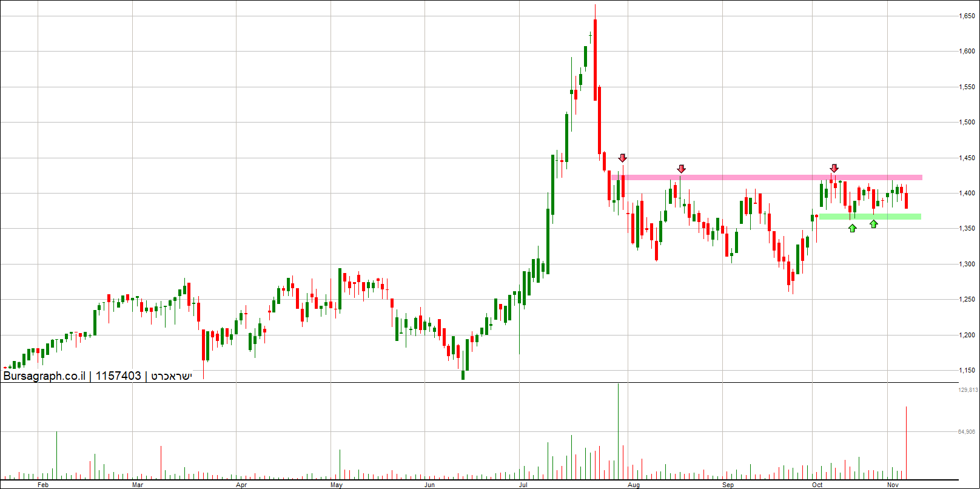Select the 1,350 price level label
The width and height of the screenshot is (980, 489).
(x=967, y=229)
